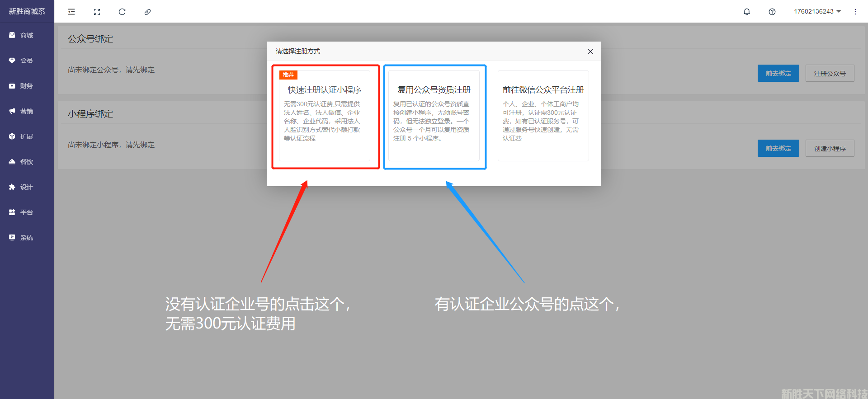Enter fullscreen mode using the expand icon

(97, 12)
